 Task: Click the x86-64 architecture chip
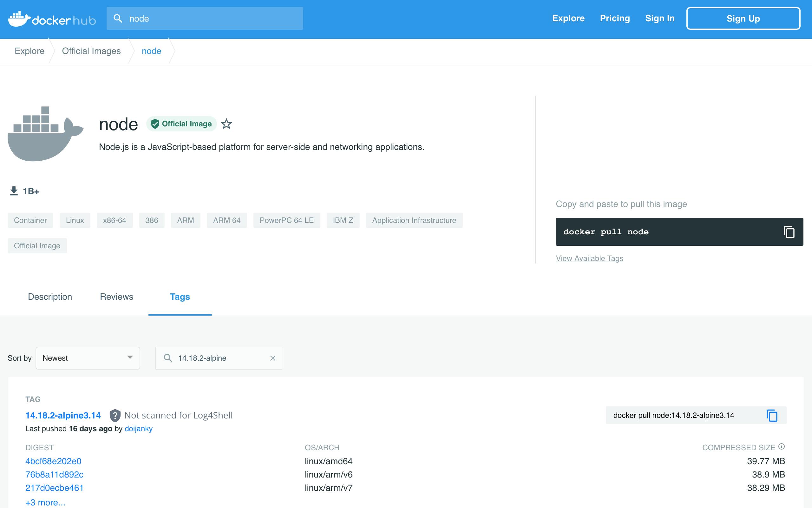point(115,220)
